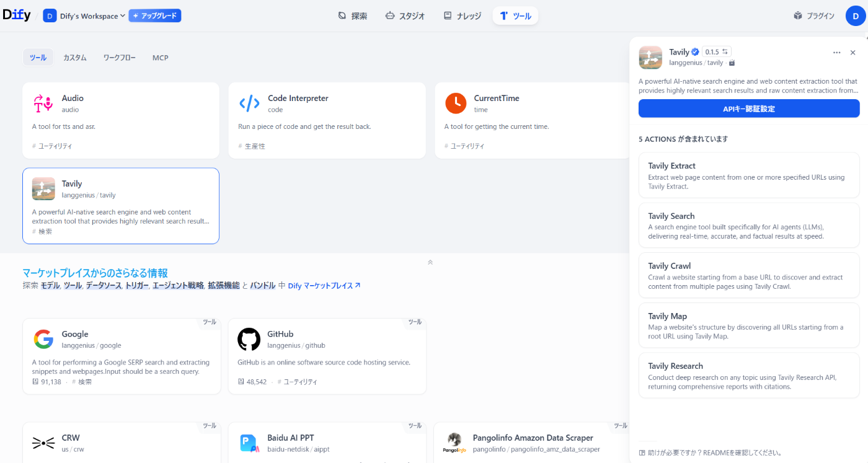868x463 pixels.
Task: Click the CurrentTime clock icon
Action: click(x=456, y=104)
